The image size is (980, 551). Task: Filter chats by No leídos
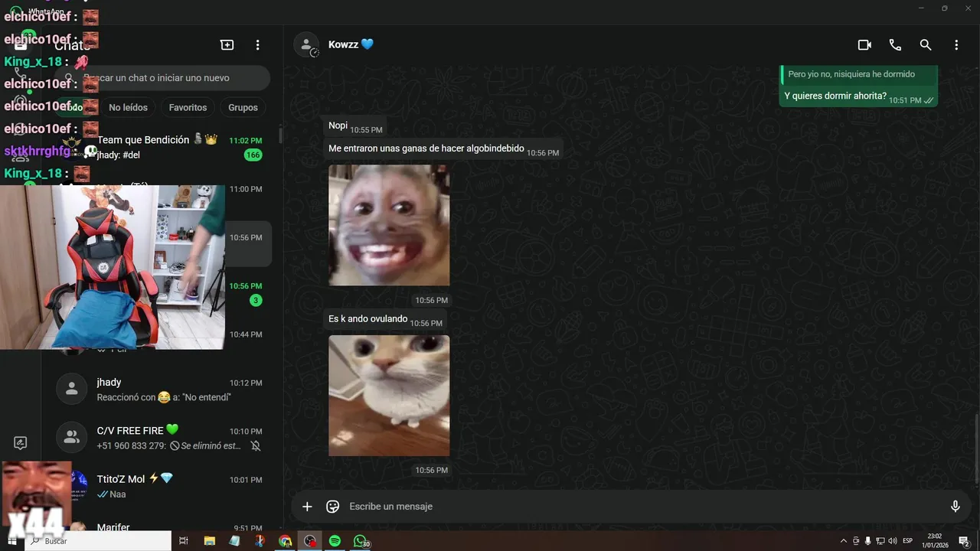coord(129,108)
